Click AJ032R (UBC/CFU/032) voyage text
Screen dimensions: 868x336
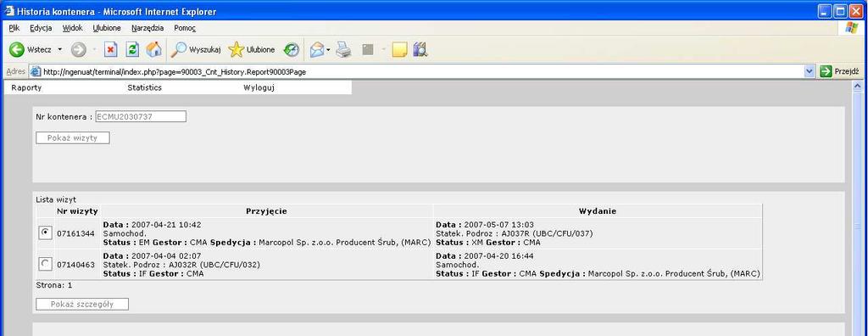click(214, 265)
